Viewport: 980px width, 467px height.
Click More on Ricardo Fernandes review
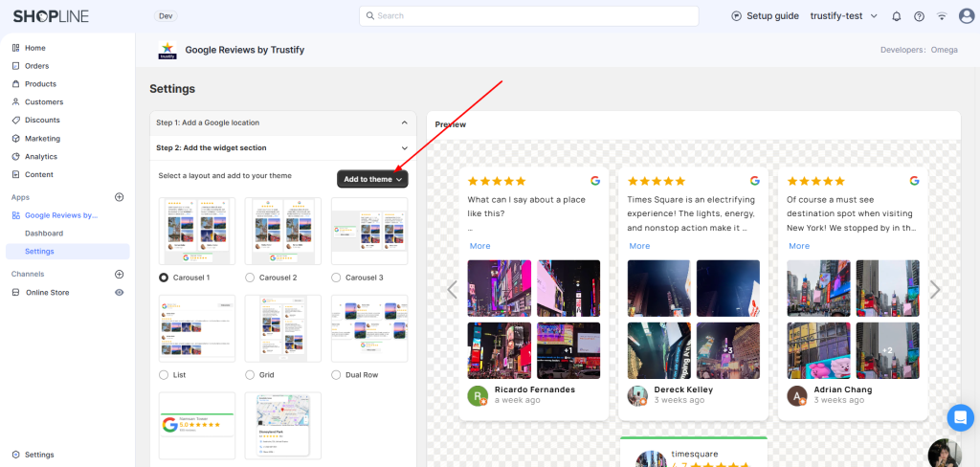pyautogui.click(x=480, y=246)
